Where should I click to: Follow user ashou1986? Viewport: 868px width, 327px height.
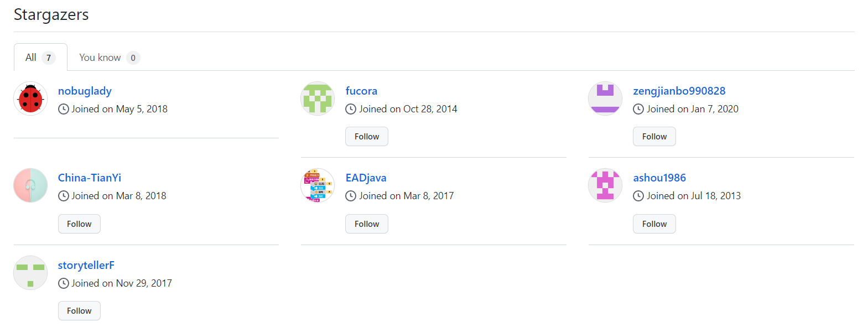click(x=654, y=224)
